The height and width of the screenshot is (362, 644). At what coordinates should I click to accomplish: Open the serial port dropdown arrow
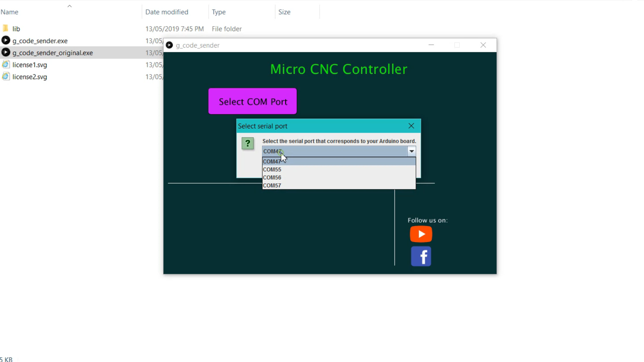(412, 151)
